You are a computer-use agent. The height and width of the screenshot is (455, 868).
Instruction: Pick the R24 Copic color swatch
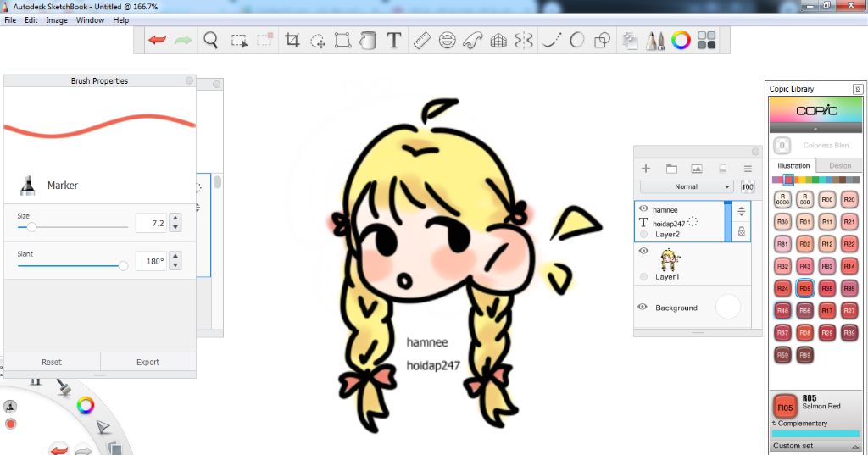[x=782, y=288]
